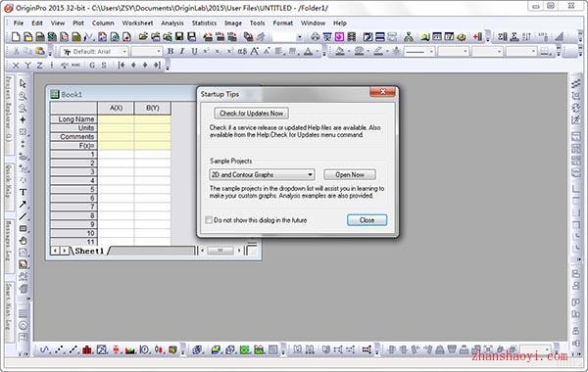Click the Close button in Startup Tips

click(367, 220)
